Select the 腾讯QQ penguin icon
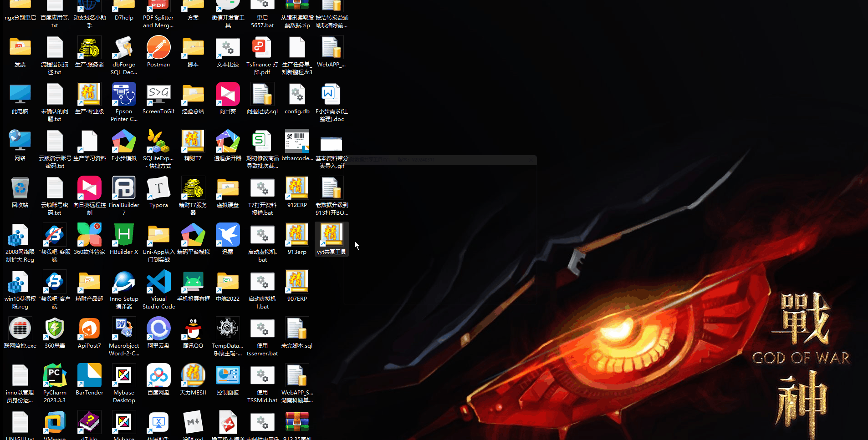 (x=193, y=329)
